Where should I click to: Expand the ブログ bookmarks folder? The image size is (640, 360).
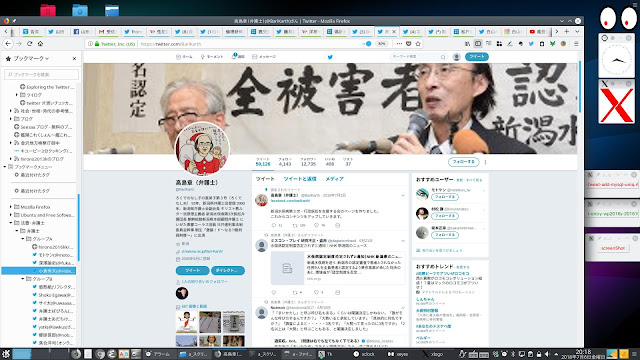click(11, 119)
